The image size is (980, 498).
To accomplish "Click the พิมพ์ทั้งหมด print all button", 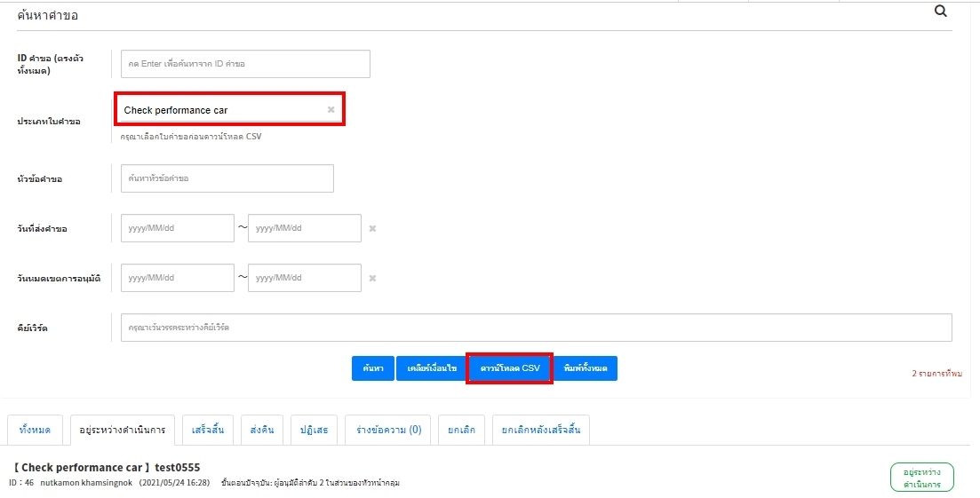I will [x=586, y=368].
